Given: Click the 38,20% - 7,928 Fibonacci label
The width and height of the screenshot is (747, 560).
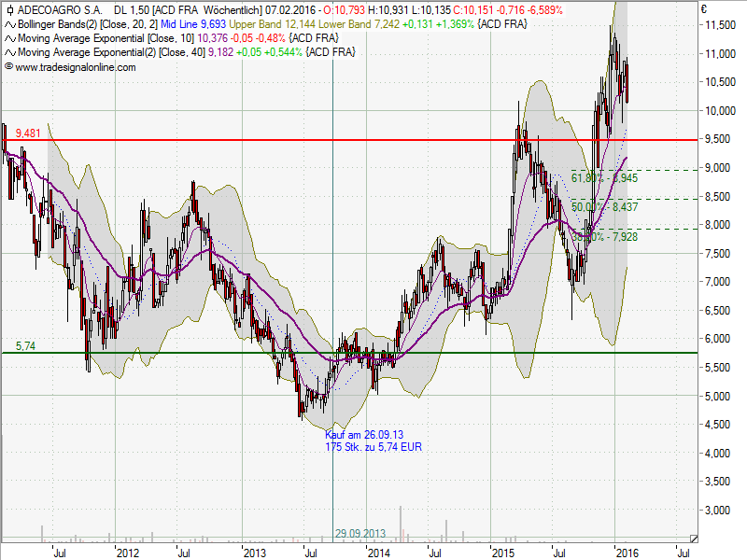Looking at the screenshot, I should point(604,237).
